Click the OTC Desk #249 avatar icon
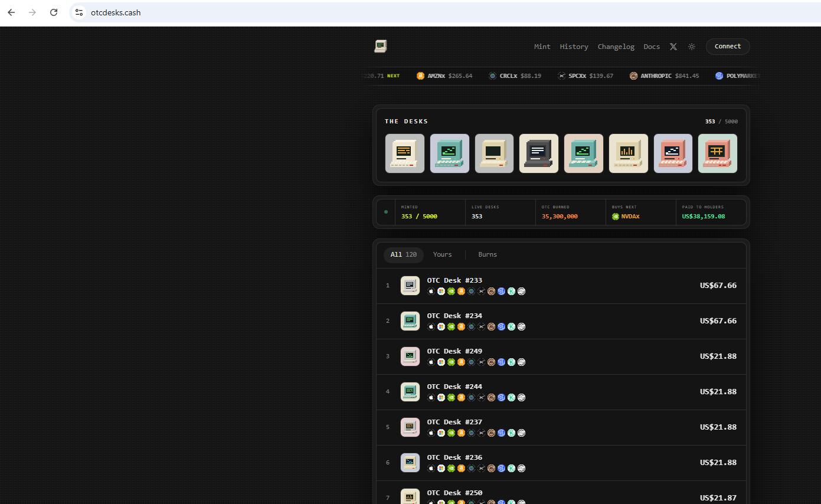 pos(410,356)
